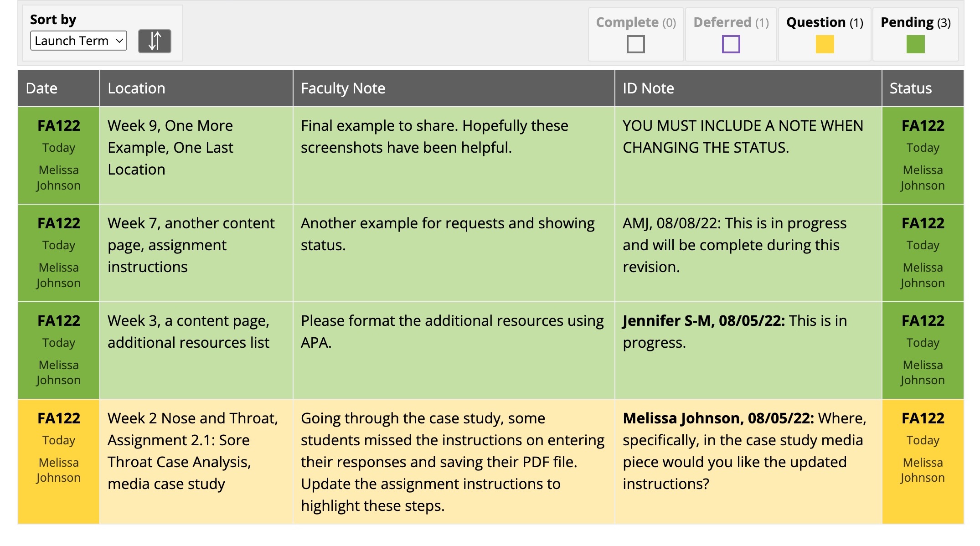Screen dimensions: 980x546
Task: Toggle the Complete status filter checkbox
Action: [635, 44]
